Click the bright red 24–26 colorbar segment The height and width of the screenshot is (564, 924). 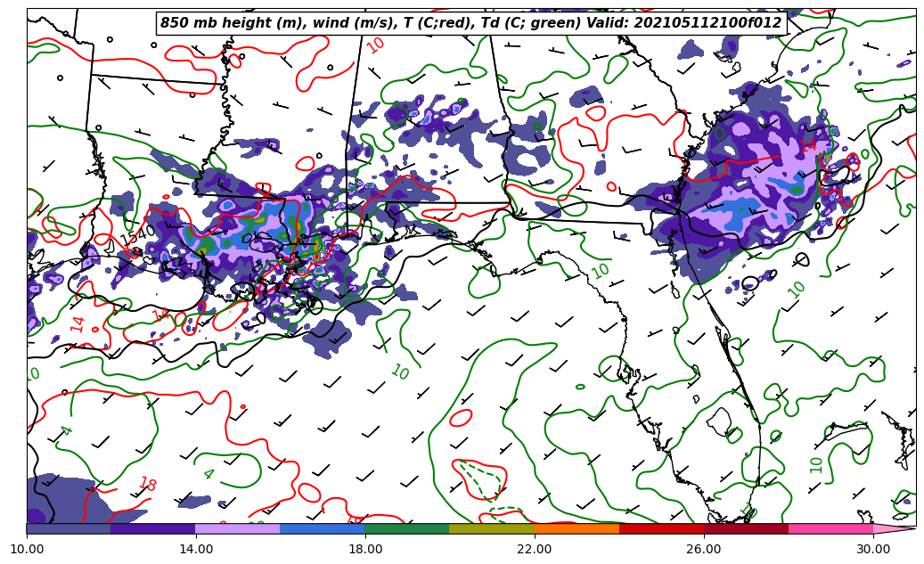661,528
